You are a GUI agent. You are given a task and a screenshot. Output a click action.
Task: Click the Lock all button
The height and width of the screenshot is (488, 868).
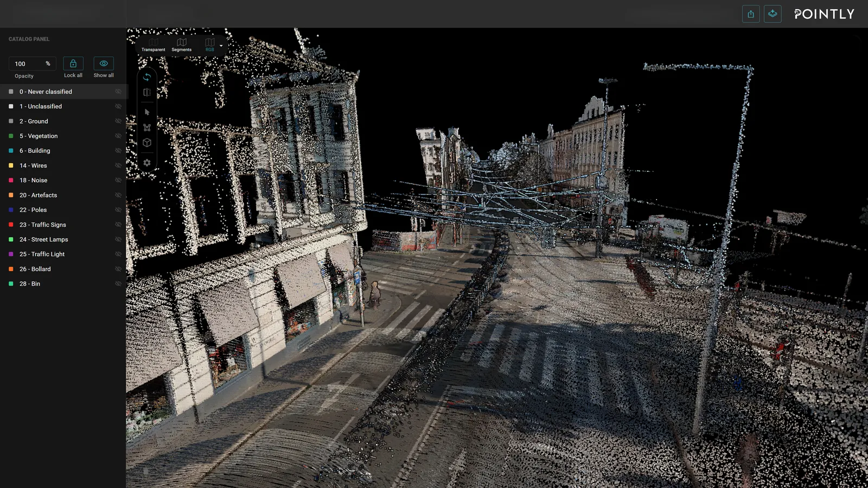click(73, 63)
